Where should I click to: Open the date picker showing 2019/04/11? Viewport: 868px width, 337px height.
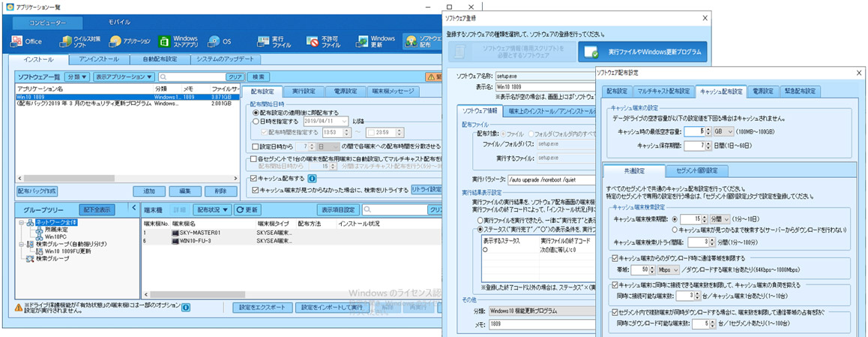click(326, 121)
